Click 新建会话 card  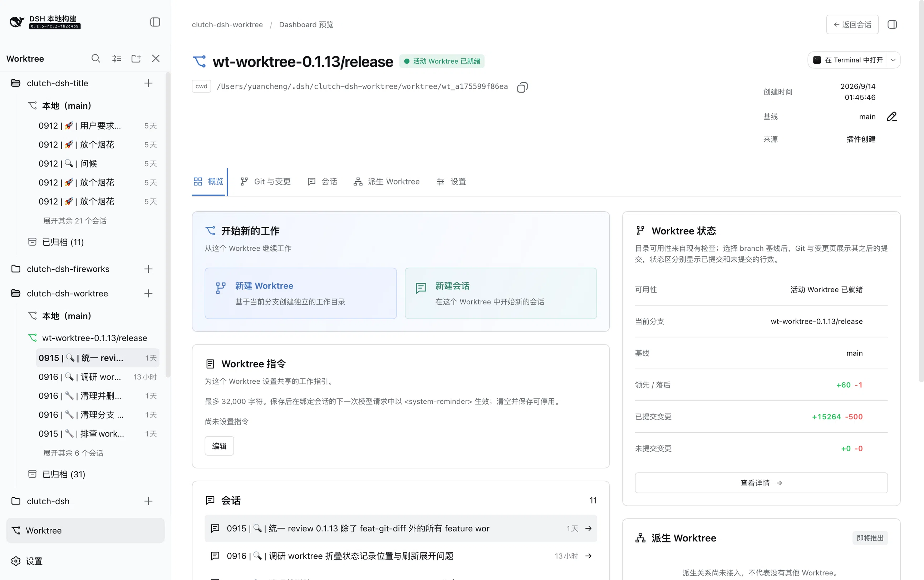501,294
